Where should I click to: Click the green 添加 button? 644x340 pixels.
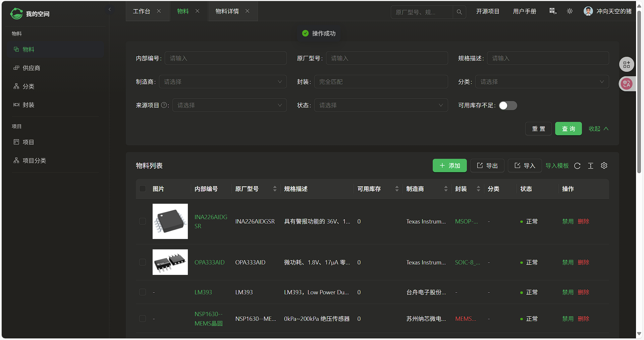449,166
